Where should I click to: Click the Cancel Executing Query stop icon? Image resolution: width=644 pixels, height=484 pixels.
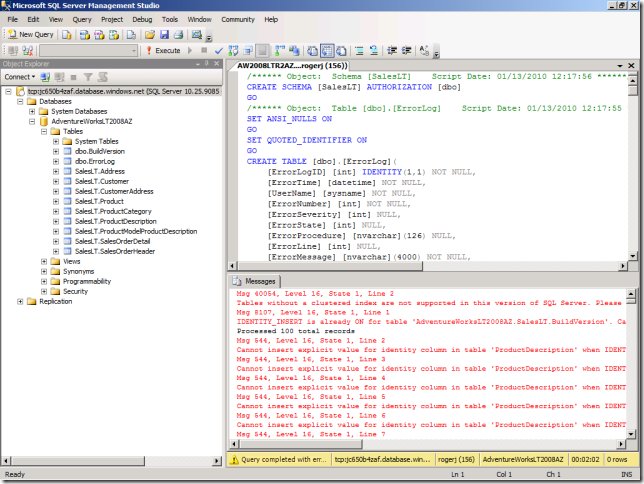click(x=204, y=50)
